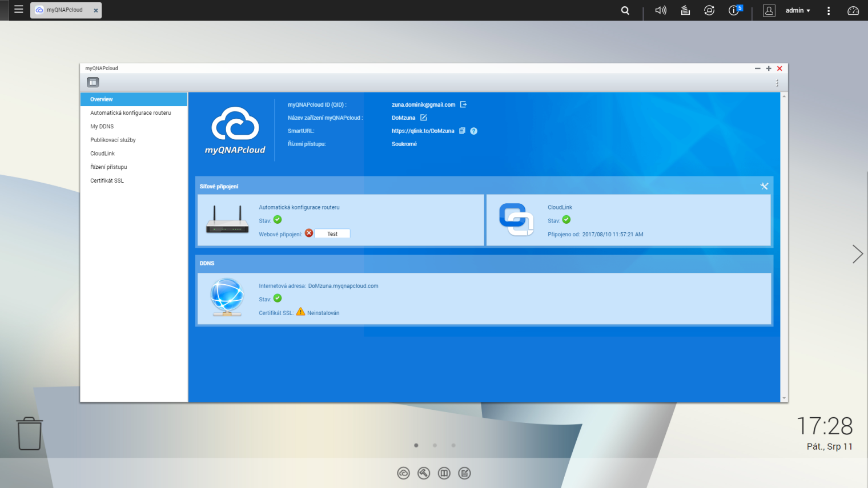Open the dashboard gauge icon

[x=853, y=10]
